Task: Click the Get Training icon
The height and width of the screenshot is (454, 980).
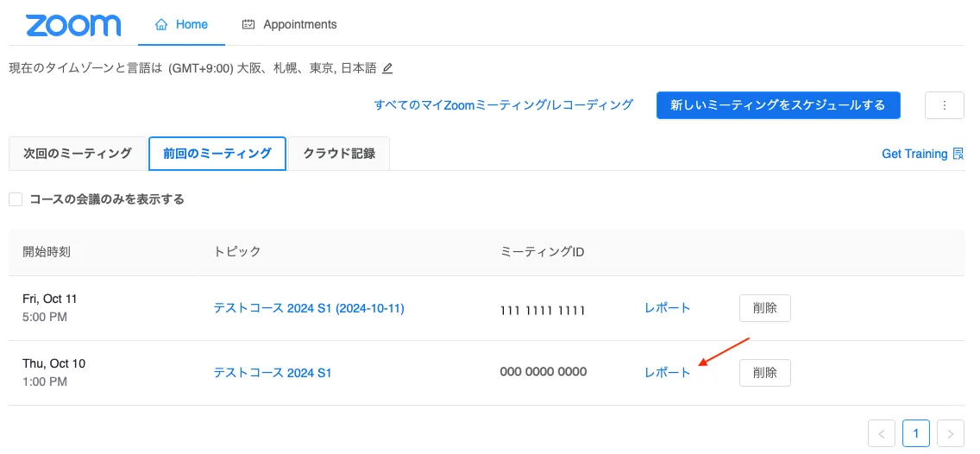Action: click(958, 154)
